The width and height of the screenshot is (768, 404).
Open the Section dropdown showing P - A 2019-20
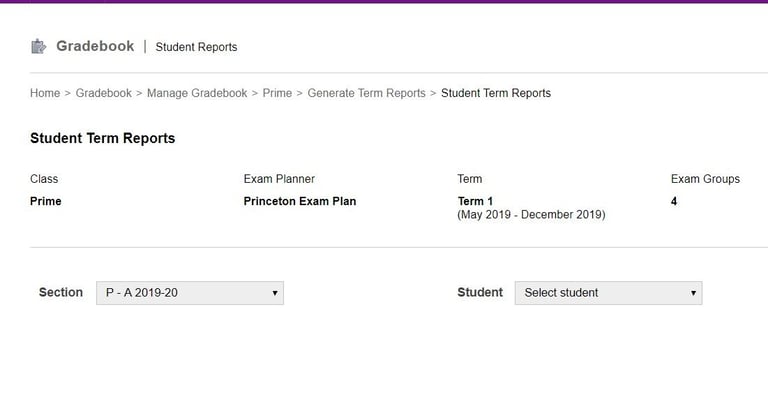(190, 293)
